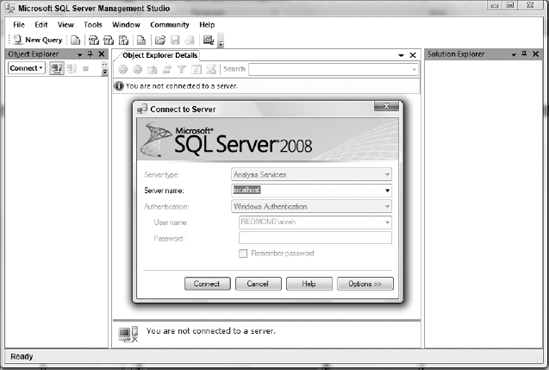Screen dimensions: 549x370
Task: Open the Server name dropdown arrow
Action: click(x=387, y=190)
